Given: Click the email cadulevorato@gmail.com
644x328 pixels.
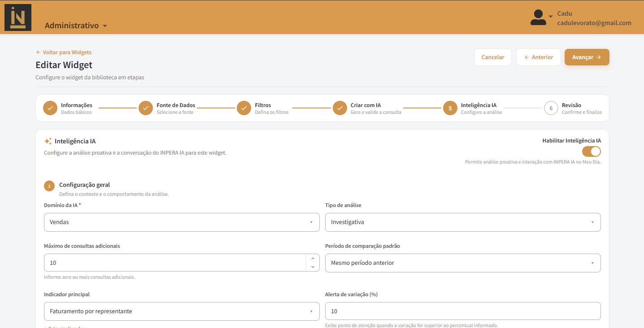Looking at the screenshot, I should 594,23.
